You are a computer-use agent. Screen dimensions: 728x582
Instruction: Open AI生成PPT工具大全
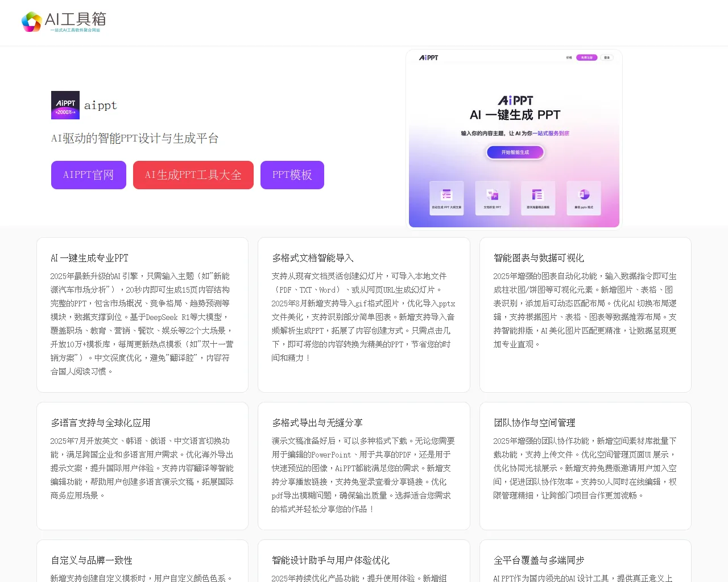(x=193, y=175)
